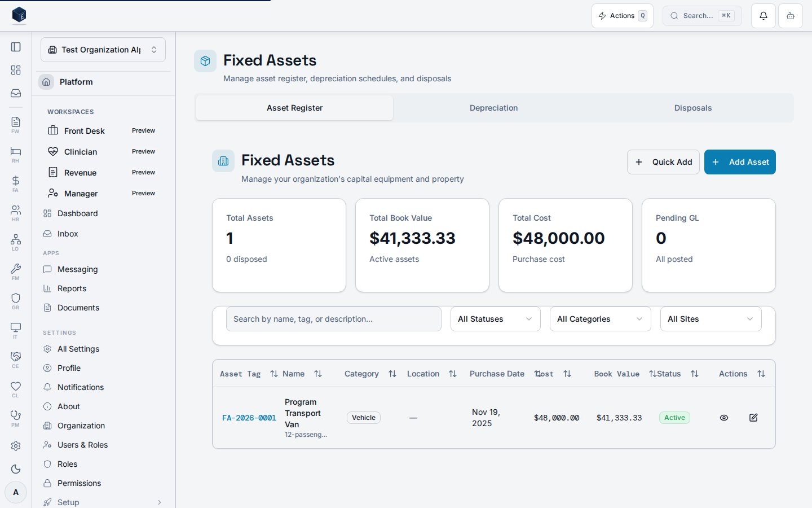Image resolution: width=812 pixels, height=508 pixels.
Task: Switch to Disposals tab
Action: [x=693, y=108]
